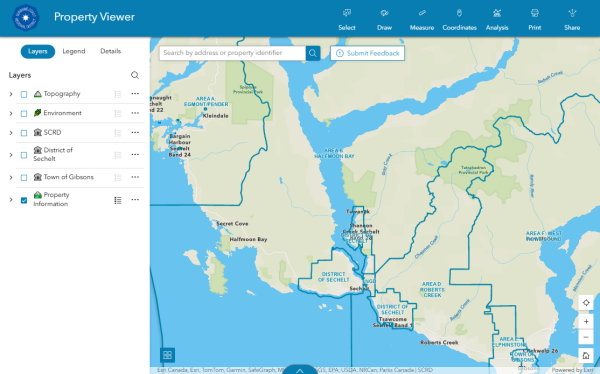The height and width of the screenshot is (374, 600).
Task: Open the Coordinates tool
Action: coord(459,19)
